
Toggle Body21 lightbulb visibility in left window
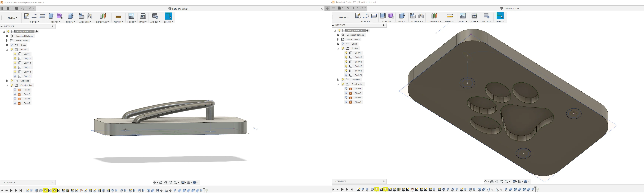(x=15, y=76)
